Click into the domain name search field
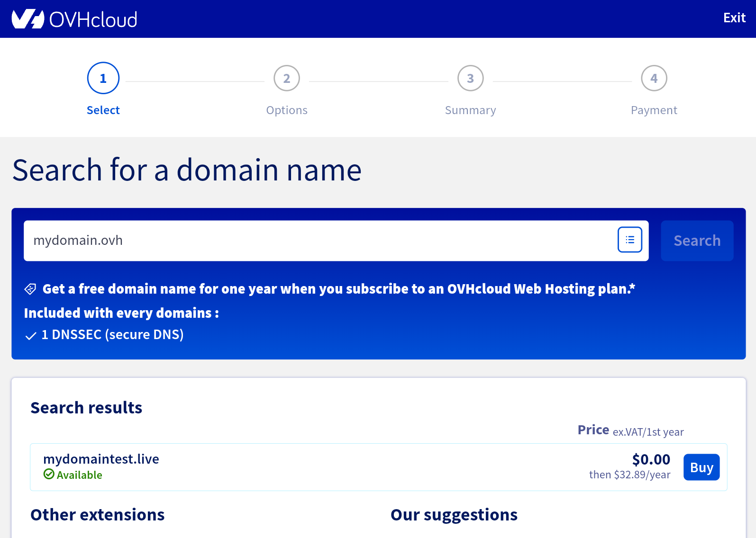This screenshot has width=756, height=538. [318, 241]
